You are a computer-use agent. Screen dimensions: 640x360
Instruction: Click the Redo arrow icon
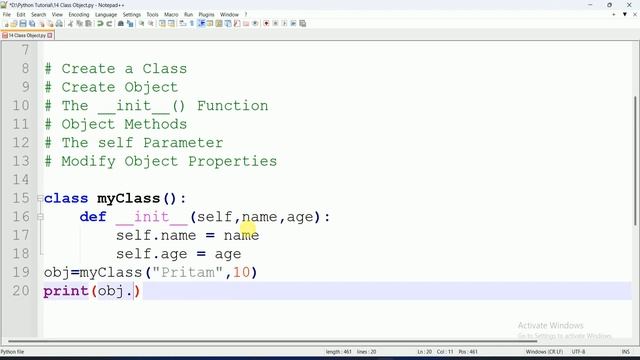click(109, 24)
